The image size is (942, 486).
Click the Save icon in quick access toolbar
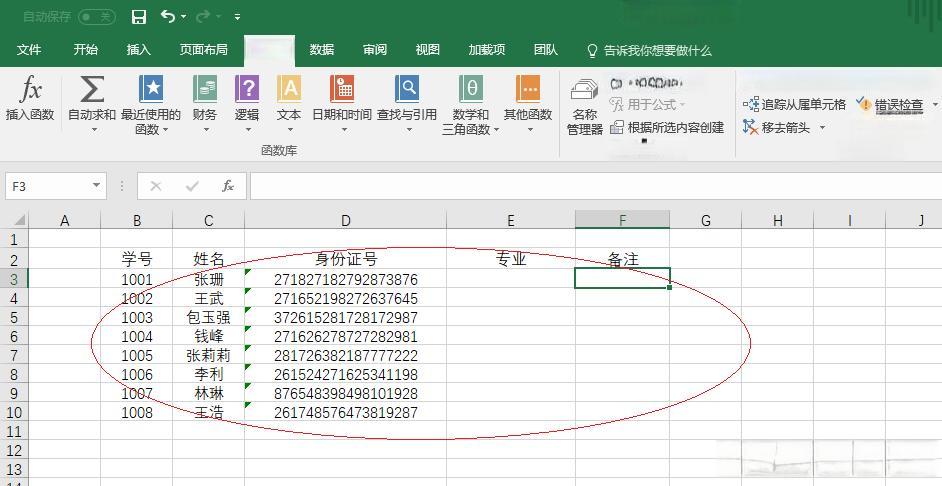139,17
